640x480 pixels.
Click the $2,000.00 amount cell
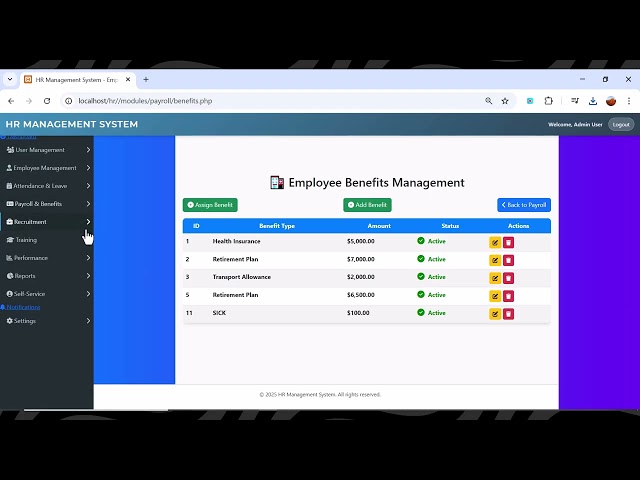pos(360,277)
